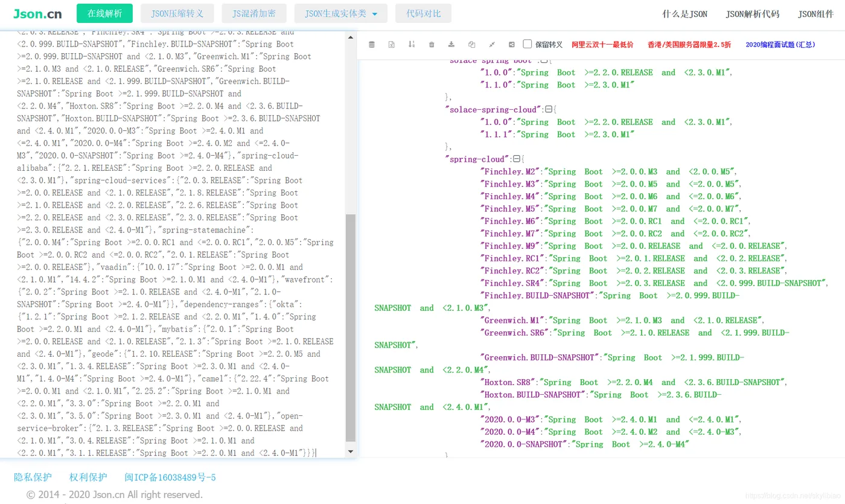Open the 代码对比 tab
This screenshot has height=504, width=845.
click(x=423, y=13)
